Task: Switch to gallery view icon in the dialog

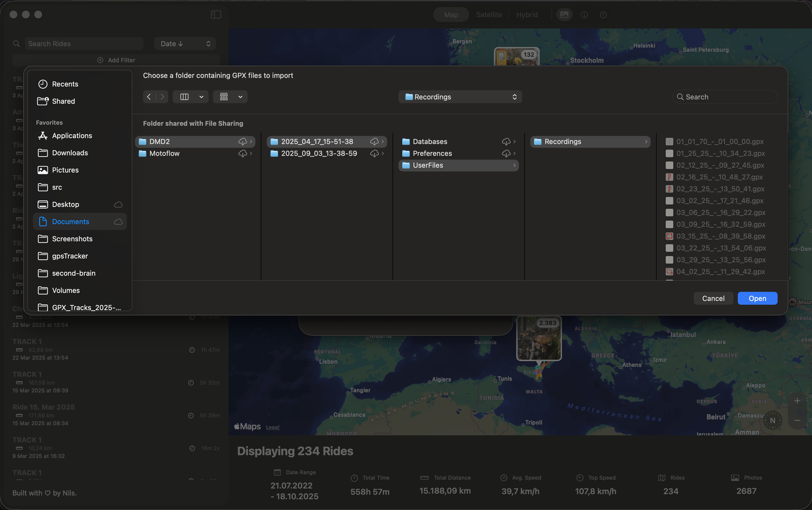Action: (224, 97)
